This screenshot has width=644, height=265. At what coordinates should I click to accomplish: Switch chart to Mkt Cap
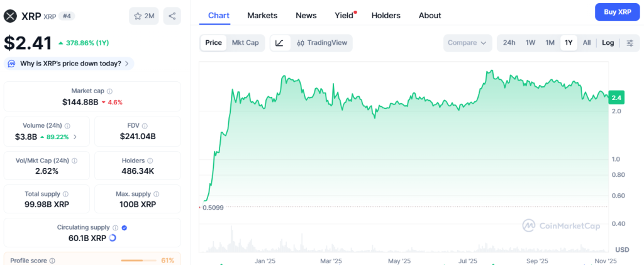tap(245, 43)
